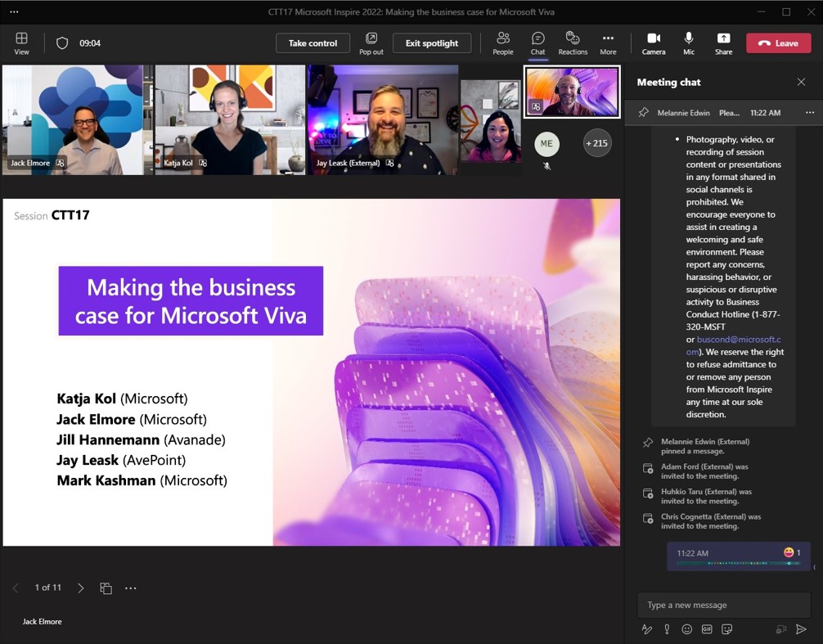Click the Take control button
This screenshot has height=644, width=823.
pos(313,43)
